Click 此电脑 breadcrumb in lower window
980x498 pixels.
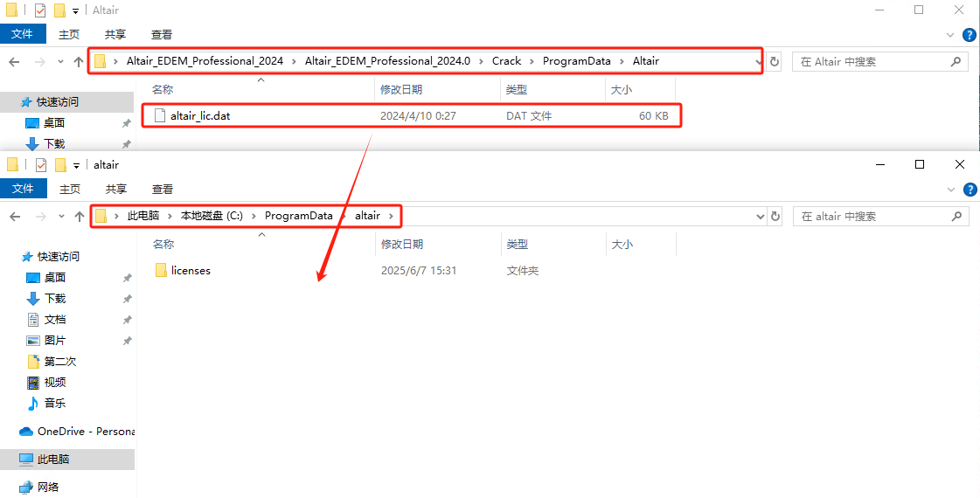coord(143,216)
